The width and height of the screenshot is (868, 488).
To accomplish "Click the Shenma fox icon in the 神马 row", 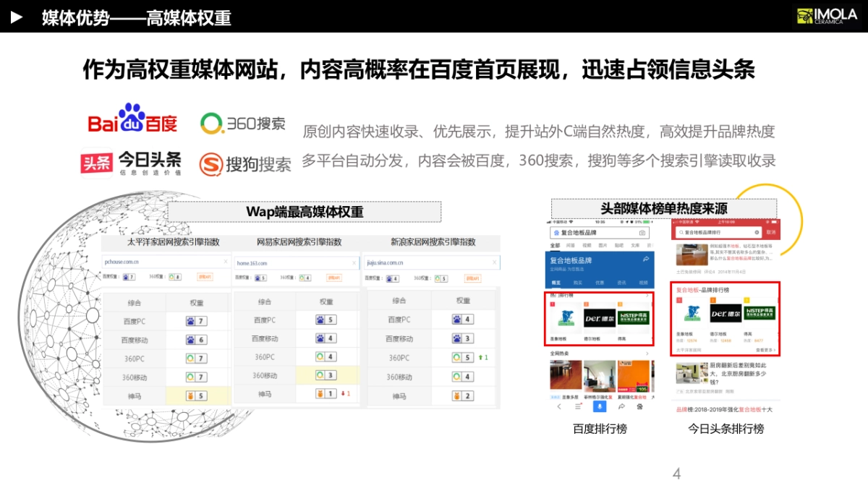I will pos(190,395).
